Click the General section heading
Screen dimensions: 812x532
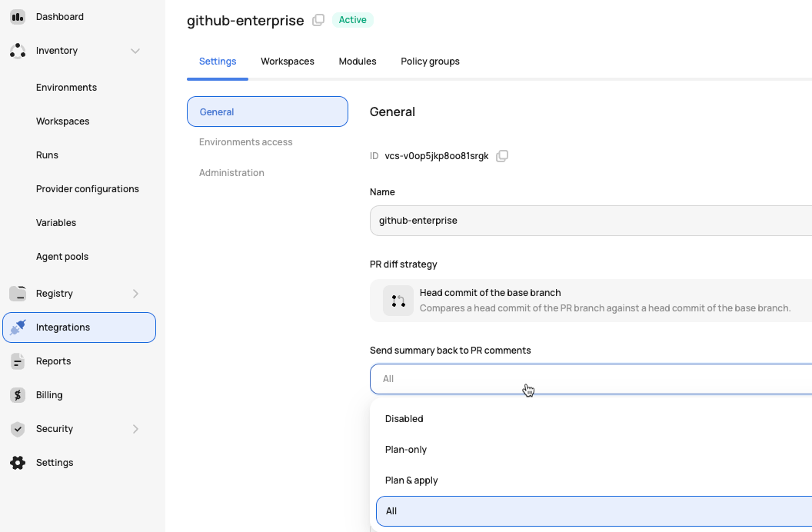(392, 111)
